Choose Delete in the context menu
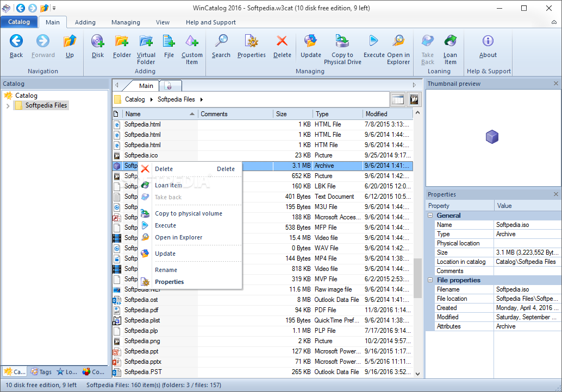Screen dimensions: 562x392 point(190,169)
